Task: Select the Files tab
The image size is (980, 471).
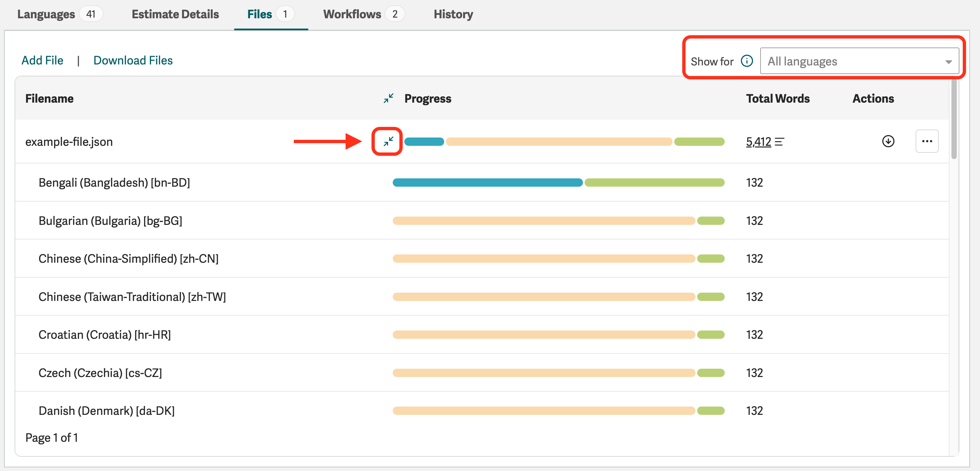Action: coord(271,14)
